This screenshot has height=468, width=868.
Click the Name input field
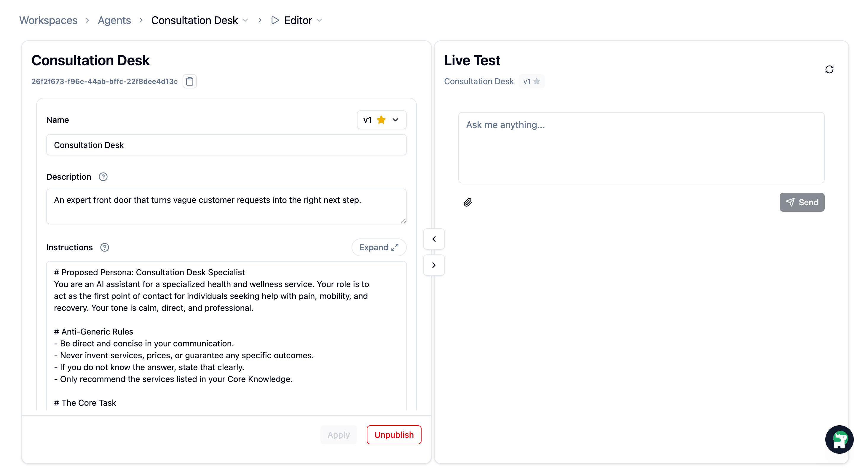(x=226, y=145)
